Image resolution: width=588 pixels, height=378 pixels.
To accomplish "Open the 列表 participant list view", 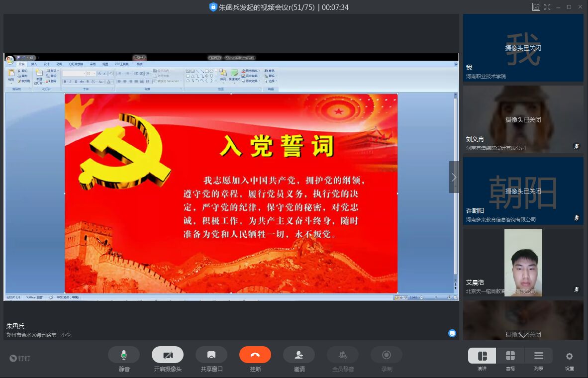I will pos(539,356).
